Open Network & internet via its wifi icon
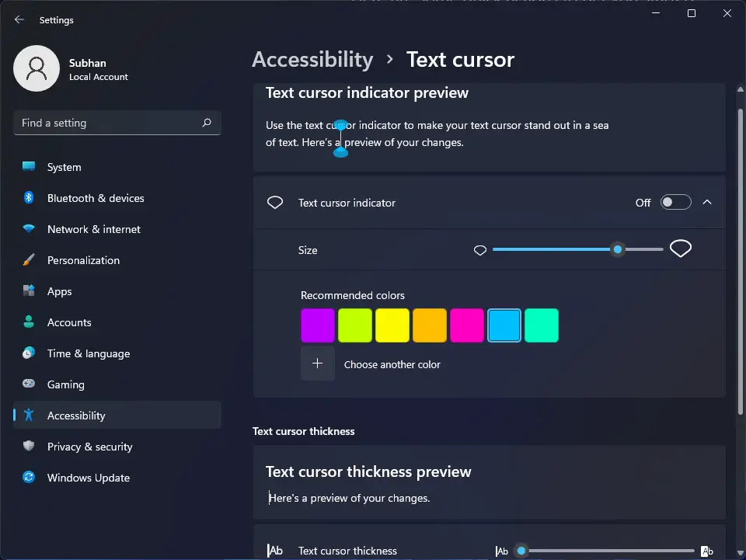Screen dimensions: 746x560 point(29,229)
